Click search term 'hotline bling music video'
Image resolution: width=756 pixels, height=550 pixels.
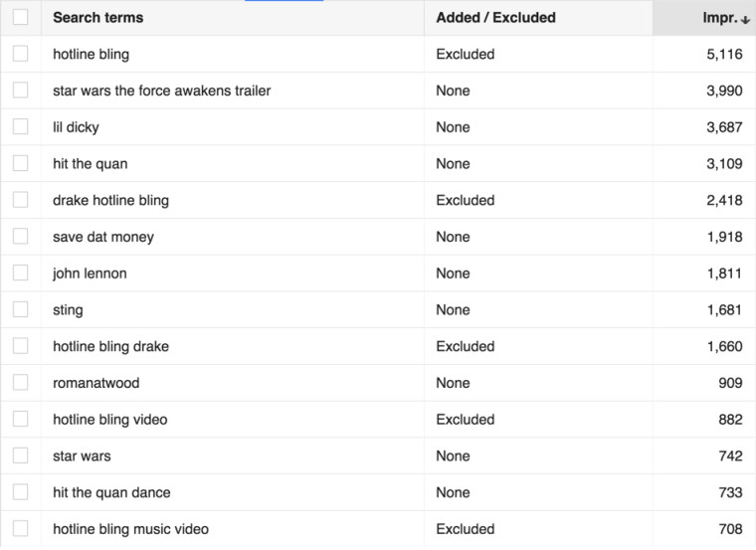pos(130,529)
